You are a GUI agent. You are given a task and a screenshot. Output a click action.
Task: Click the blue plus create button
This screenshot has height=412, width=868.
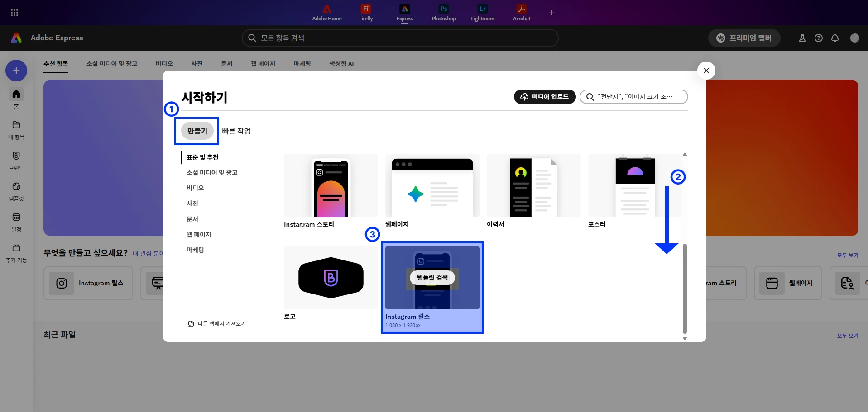tap(16, 71)
